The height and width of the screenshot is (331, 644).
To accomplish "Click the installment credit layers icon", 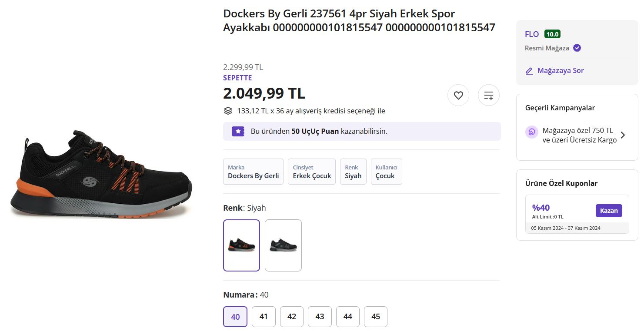I will click(x=228, y=111).
